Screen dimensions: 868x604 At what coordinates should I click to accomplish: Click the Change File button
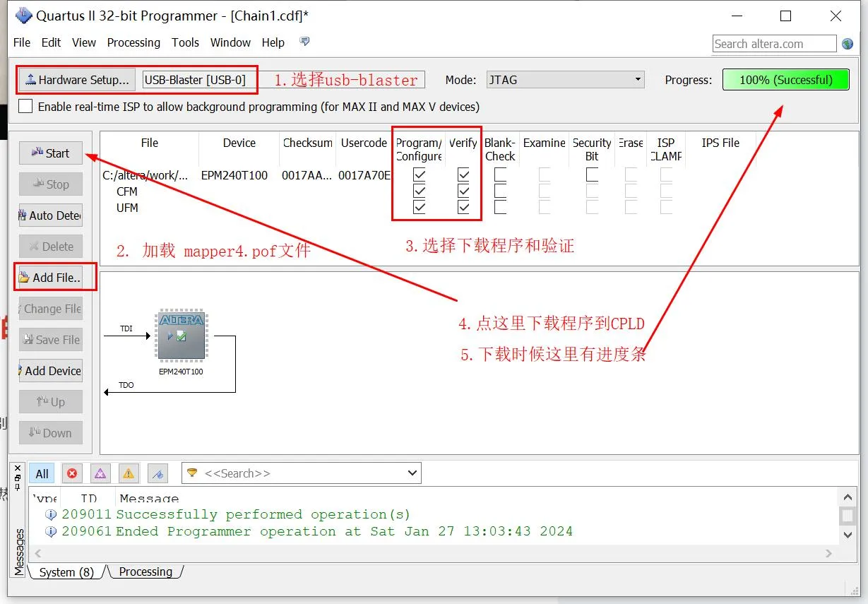point(51,309)
